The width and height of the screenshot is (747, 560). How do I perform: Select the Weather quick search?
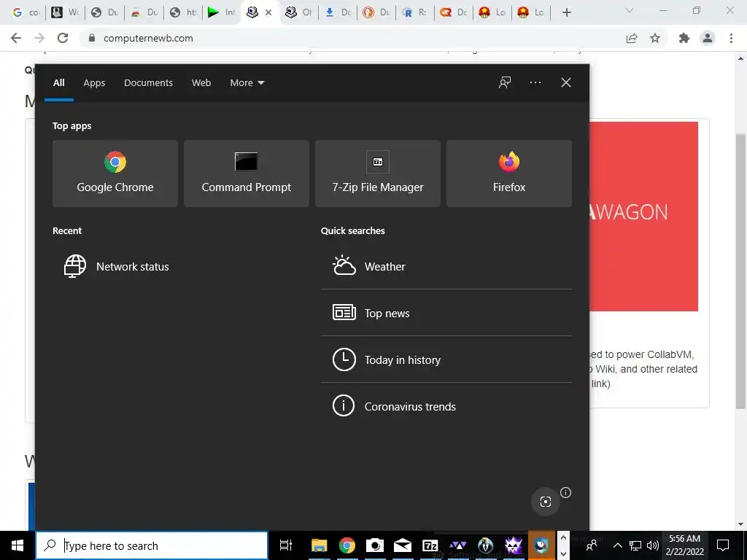click(446, 266)
